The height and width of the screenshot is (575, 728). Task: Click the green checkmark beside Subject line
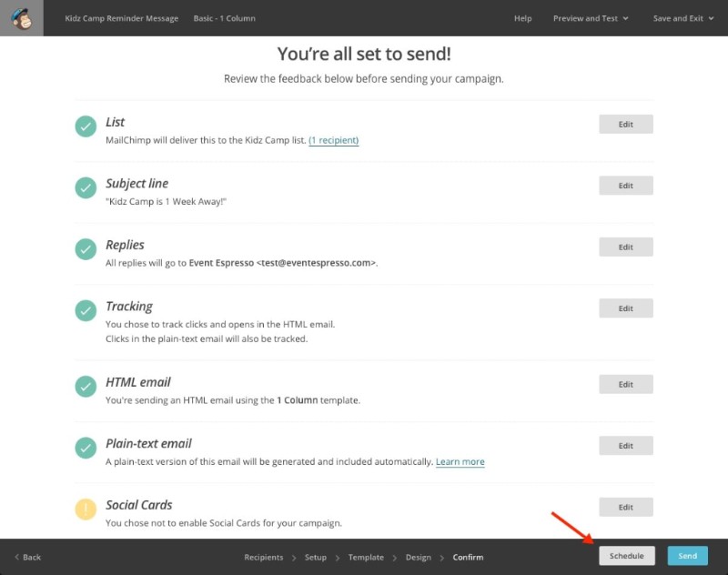pyautogui.click(x=86, y=187)
